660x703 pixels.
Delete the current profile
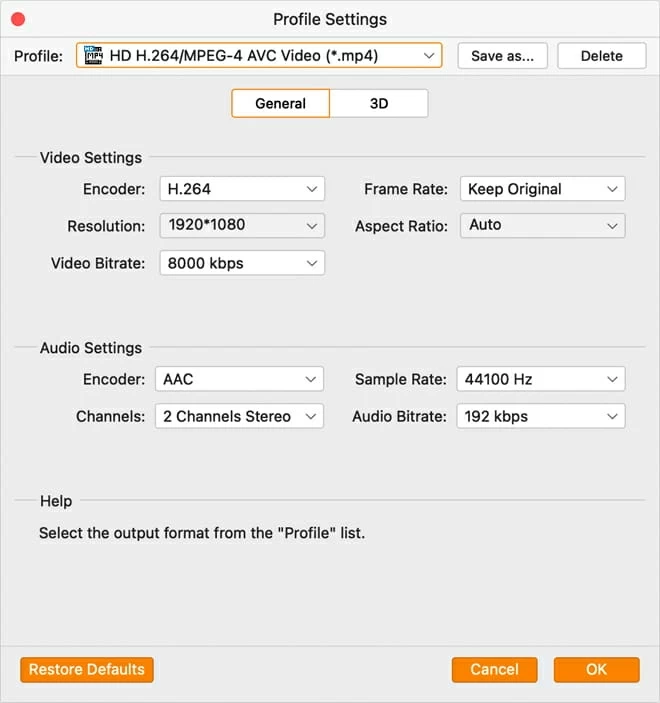coord(601,56)
